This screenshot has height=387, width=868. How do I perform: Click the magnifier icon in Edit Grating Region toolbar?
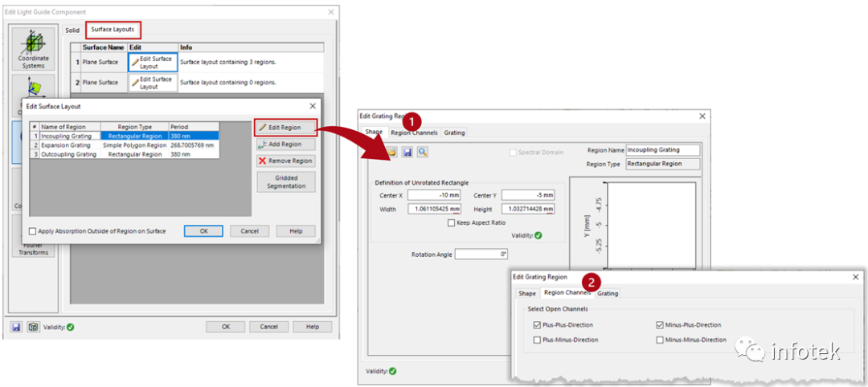pyautogui.click(x=423, y=152)
